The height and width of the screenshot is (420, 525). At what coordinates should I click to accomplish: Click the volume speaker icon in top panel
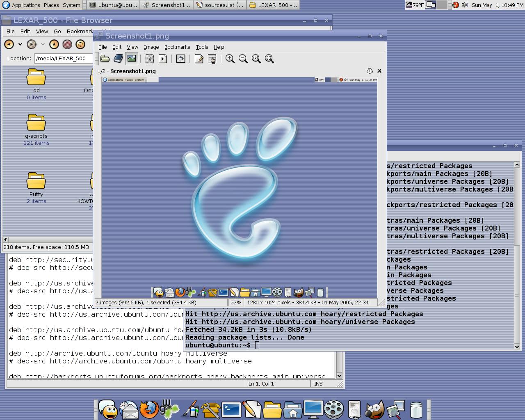[x=464, y=5]
